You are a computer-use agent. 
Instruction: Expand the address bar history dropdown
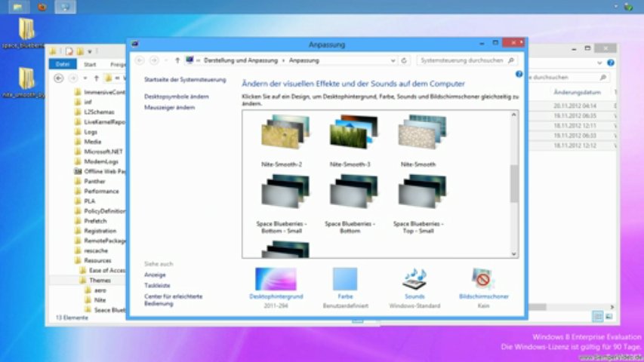point(393,61)
